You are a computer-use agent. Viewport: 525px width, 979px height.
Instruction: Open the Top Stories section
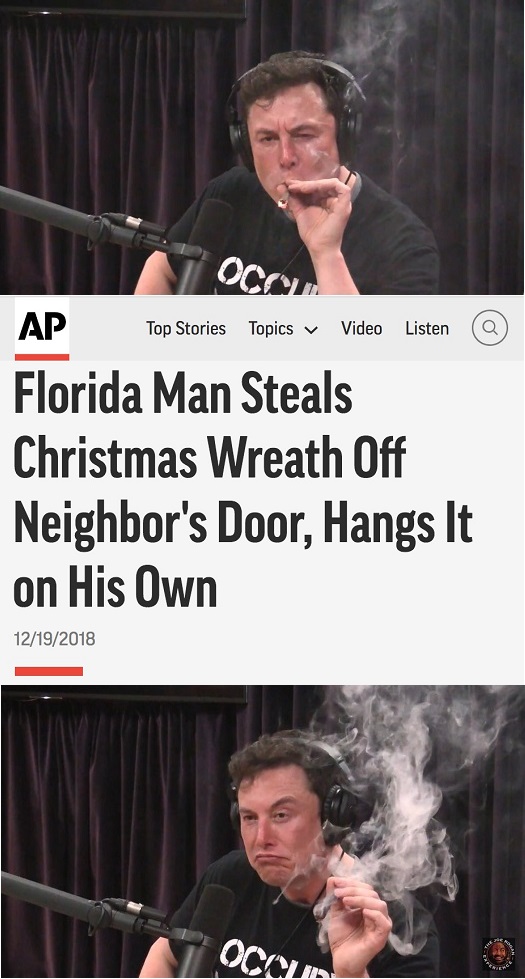pyautogui.click(x=186, y=328)
